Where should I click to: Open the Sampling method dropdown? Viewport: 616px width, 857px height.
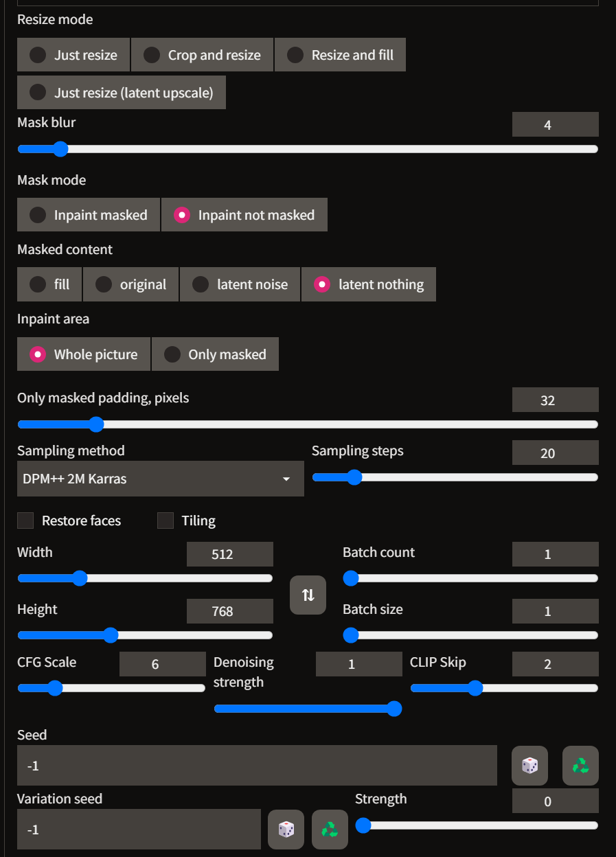[160, 478]
